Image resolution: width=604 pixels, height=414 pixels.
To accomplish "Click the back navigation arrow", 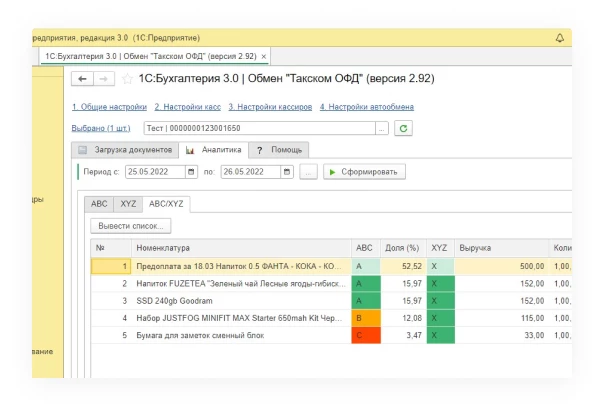I will click(x=83, y=78).
